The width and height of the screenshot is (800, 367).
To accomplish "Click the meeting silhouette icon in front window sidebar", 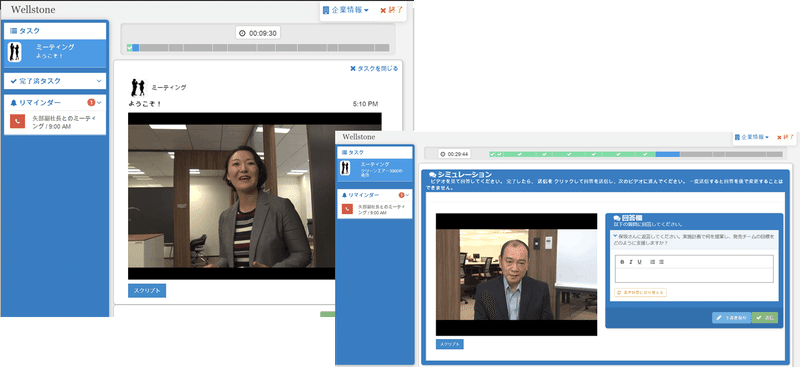I will point(346,167).
